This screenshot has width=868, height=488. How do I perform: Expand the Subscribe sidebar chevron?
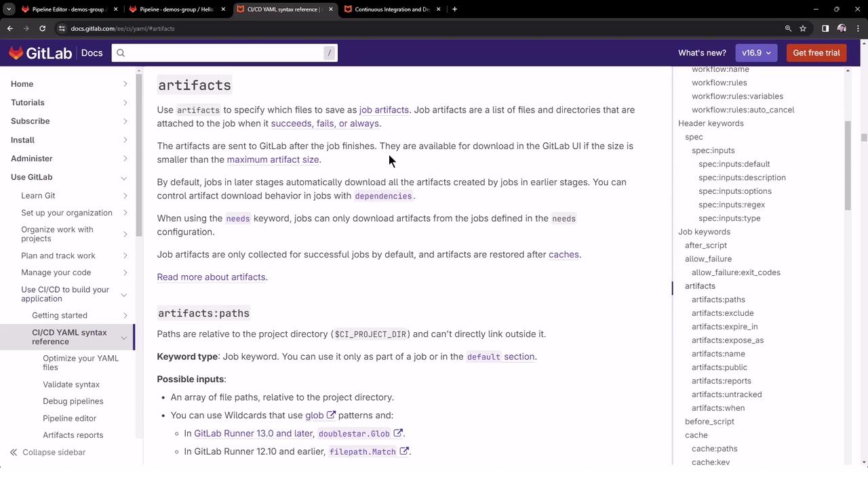125,121
